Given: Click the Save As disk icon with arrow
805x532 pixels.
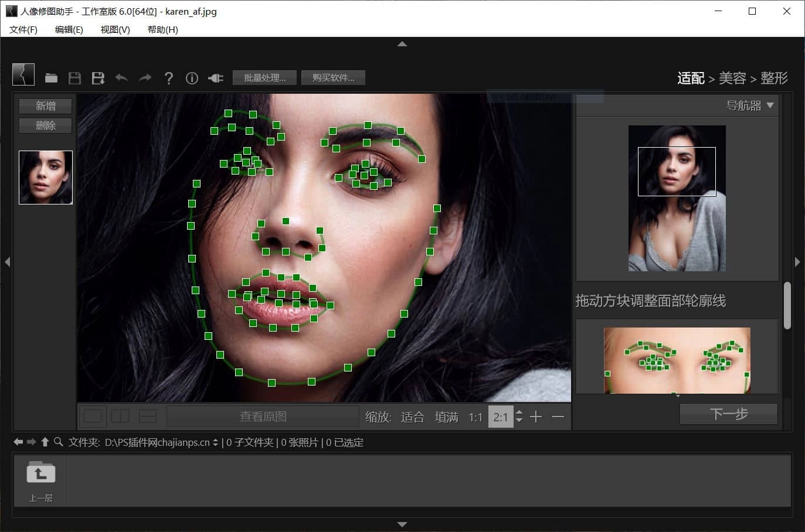Looking at the screenshot, I should coord(98,78).
